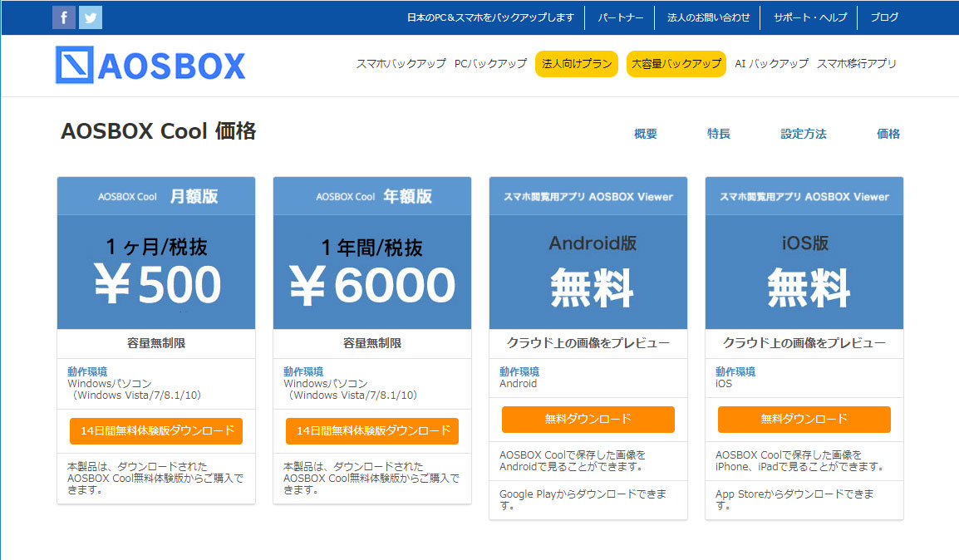Open the パートナー link in top bar
The height and width of the screenshot is (560, 959).
pos(620,17)
